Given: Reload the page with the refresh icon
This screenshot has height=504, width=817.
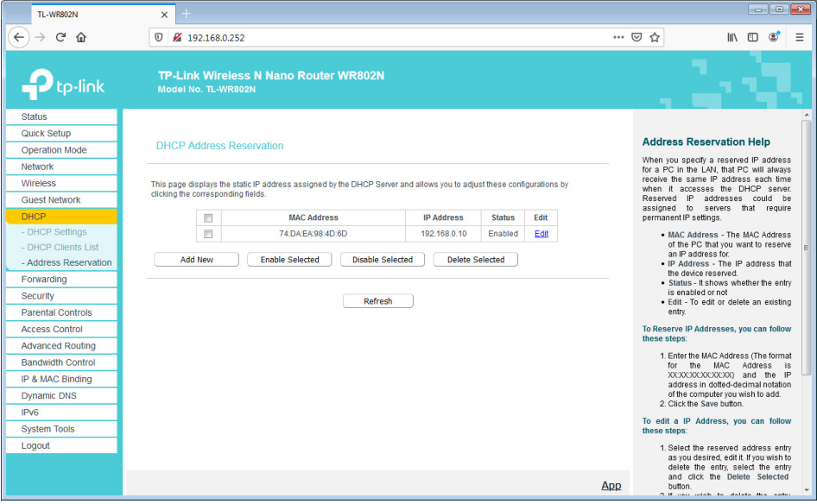Looking at the screenshot, I should [x=60, y=37].
